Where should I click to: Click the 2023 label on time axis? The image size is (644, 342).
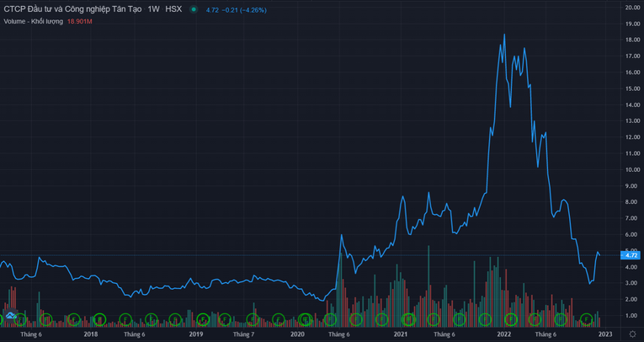(605, 334)
